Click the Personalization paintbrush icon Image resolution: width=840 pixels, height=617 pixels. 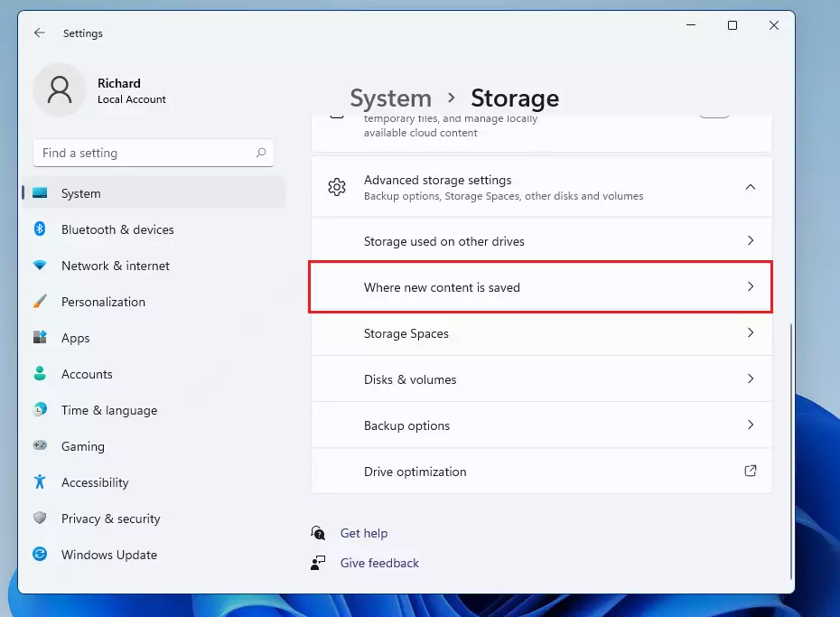[40, 302]
